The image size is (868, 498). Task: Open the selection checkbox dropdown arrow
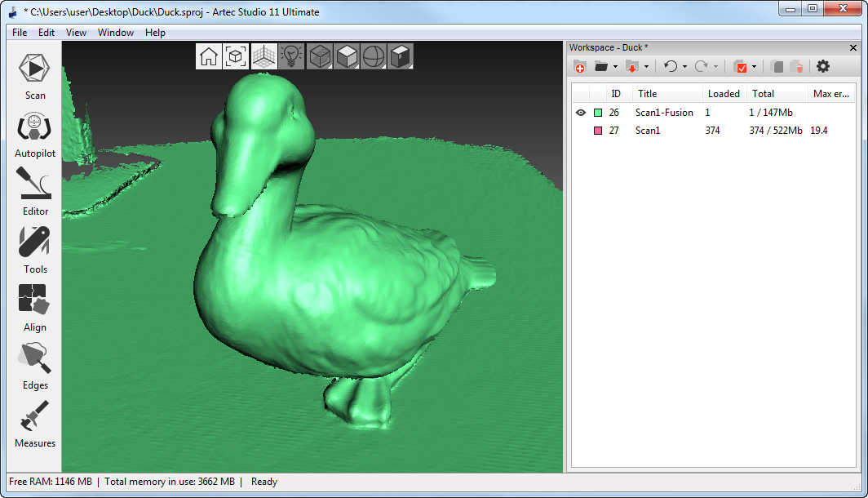coord(754,67)
